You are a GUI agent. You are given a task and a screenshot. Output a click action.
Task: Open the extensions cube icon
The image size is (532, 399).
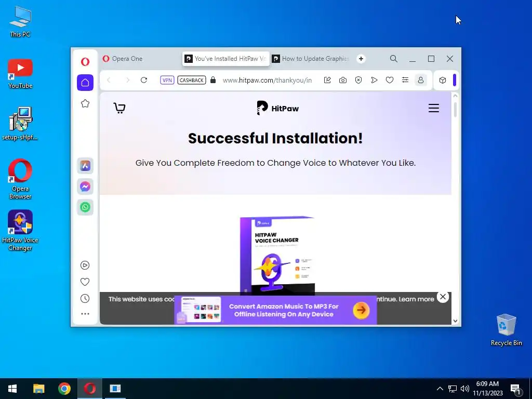443,80
